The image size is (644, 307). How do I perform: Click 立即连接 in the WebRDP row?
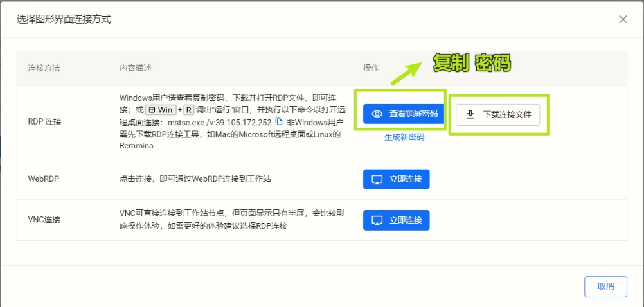pyautogui.click(x=397, y=179)
